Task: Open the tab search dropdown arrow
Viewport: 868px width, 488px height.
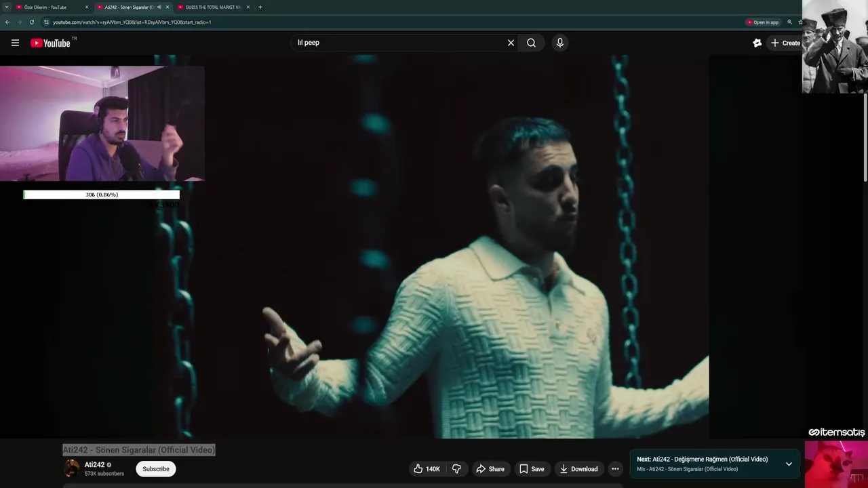Action: (6, 7)
